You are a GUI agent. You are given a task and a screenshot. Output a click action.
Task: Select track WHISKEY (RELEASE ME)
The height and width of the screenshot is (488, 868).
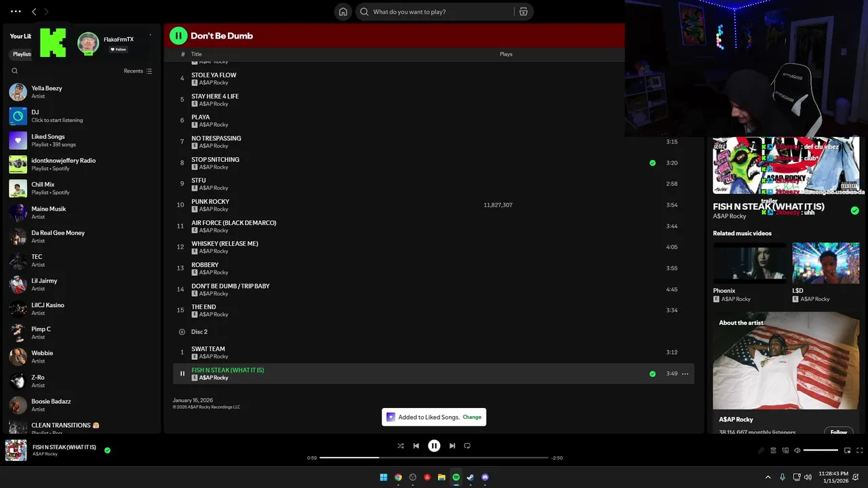[x=433, y=247]
